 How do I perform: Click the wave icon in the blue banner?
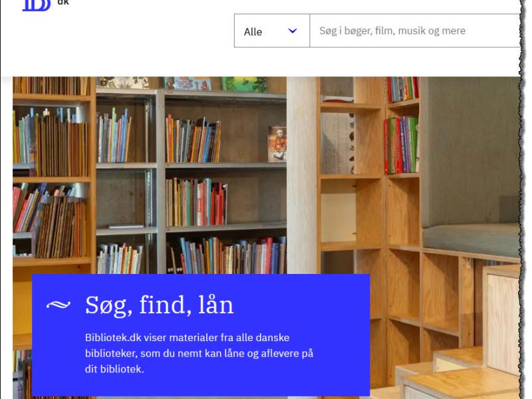tap(59, 305)
